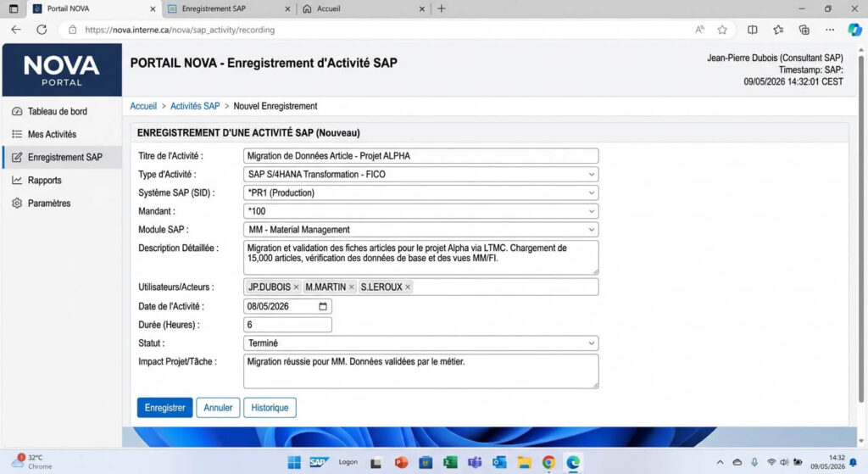Image resolution: width=868 pixels, height=474 pixels.
Task: Click the Annuler button
Action: (218, 408)
